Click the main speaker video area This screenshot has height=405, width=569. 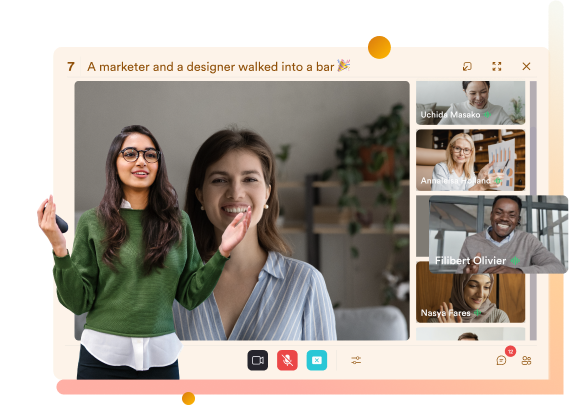coord(242,210)
